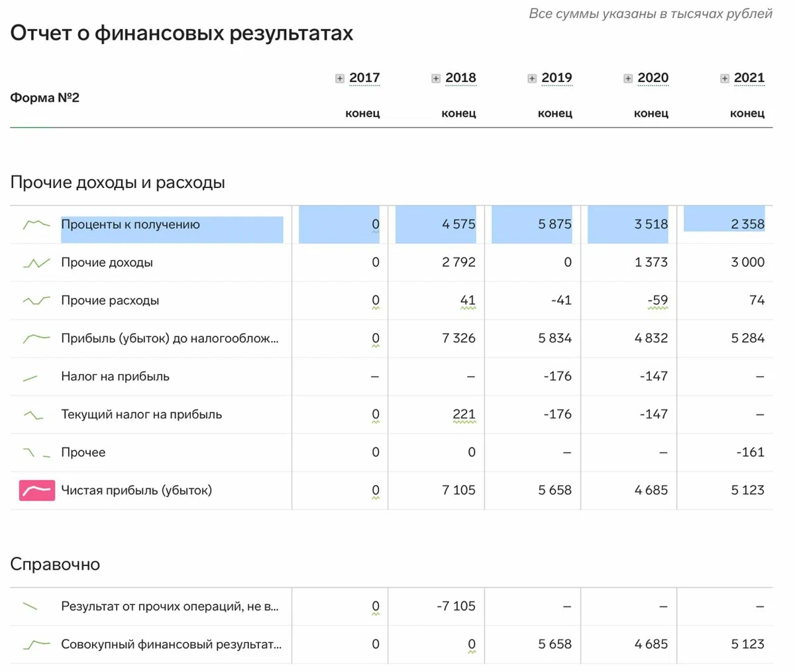Select Совокупный финансовый результат row label
Screen dimensions: 795x672
[x=171, y=644]
